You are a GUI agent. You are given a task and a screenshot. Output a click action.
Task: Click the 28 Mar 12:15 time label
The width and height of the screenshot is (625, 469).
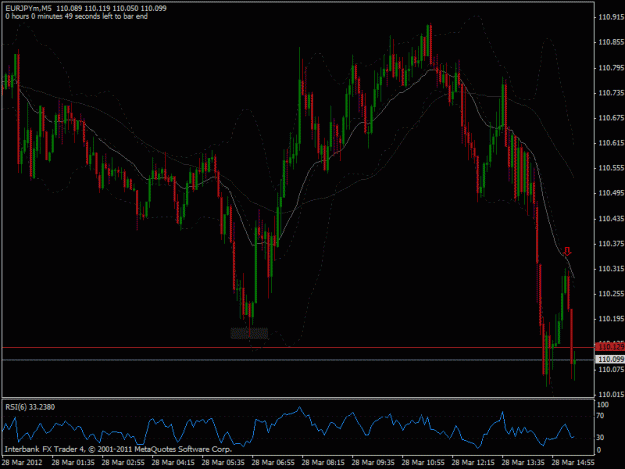point(473,462)
